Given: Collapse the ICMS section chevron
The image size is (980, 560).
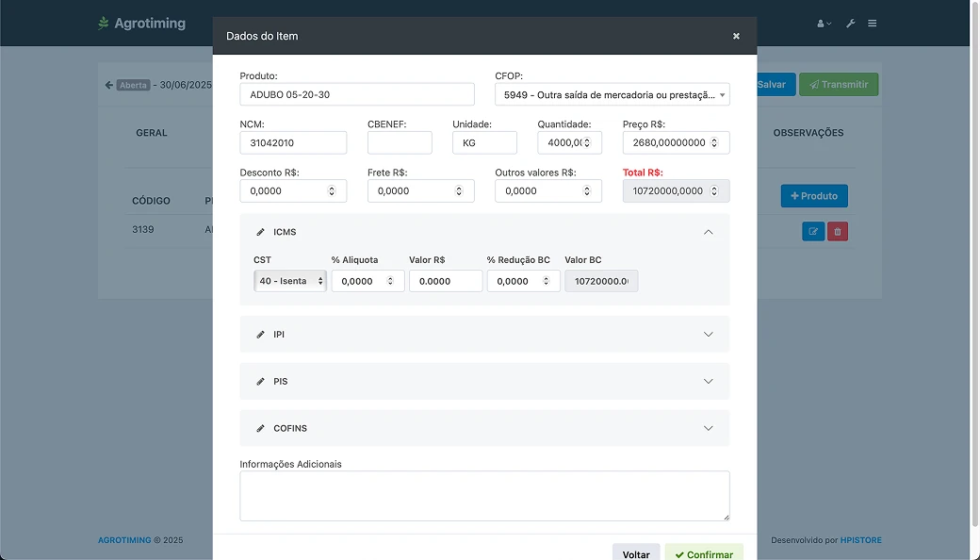Looking at the screenshot, I should point(709,232).
